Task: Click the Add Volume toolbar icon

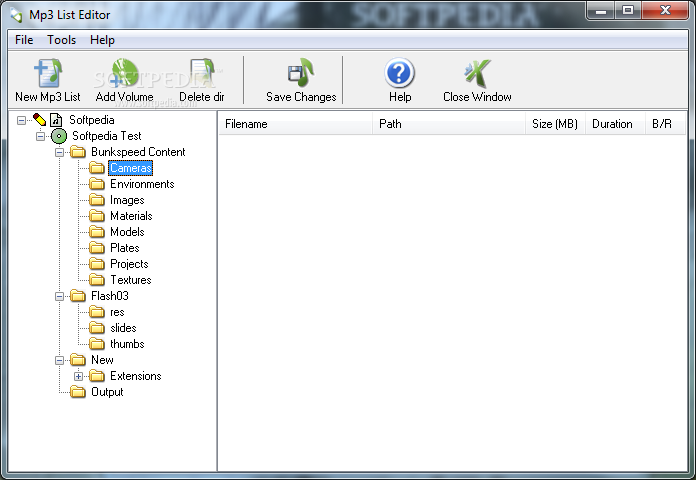Action: click(124, 73)
